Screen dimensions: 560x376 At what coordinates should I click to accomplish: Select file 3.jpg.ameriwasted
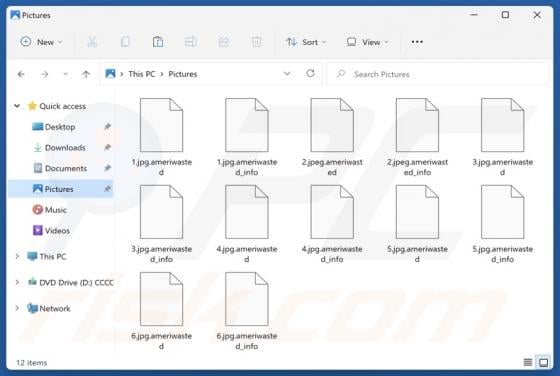[x=502, y=137]
